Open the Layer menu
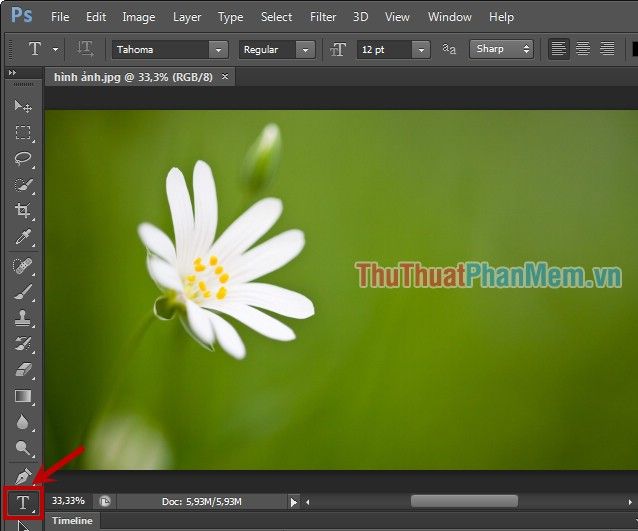638x531 pixels. (x=187, y=17)
